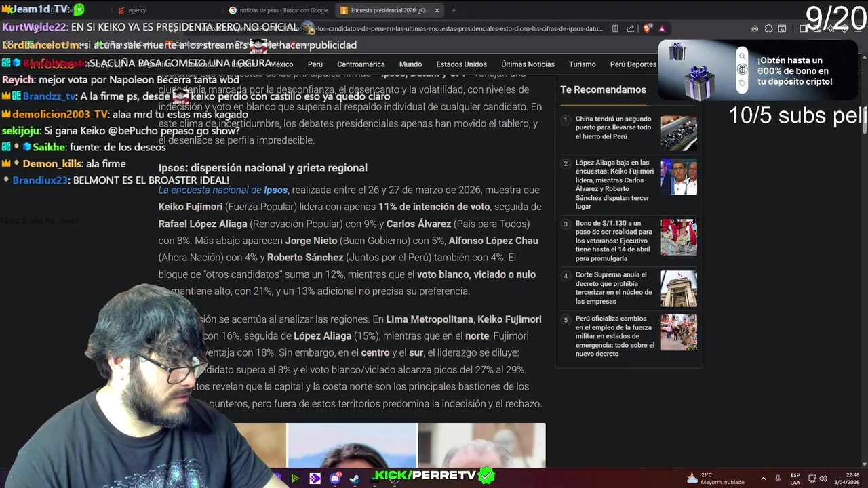Click the chat username 'Demon_kills'
The height and width of the screenshot is (488, 868).
52,164
